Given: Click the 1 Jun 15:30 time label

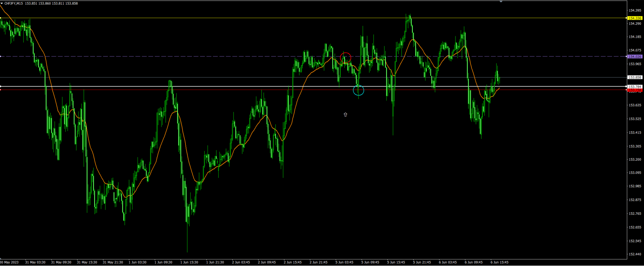Looking at the screenshot, I should [189, 262].
